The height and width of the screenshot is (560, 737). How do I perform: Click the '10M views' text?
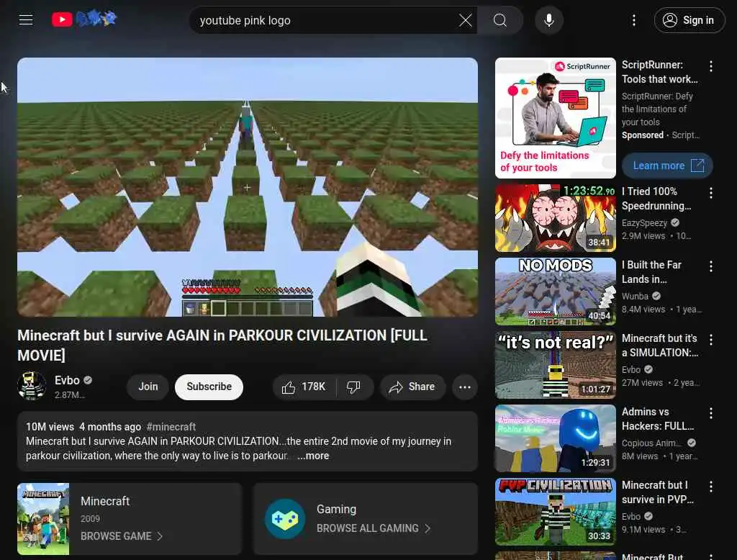(50, 427)
